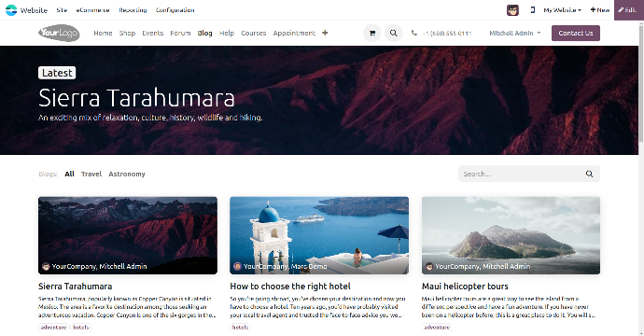Navigate to the Shop page
This screenshot has height=336, width=644.
click(127, 33)
